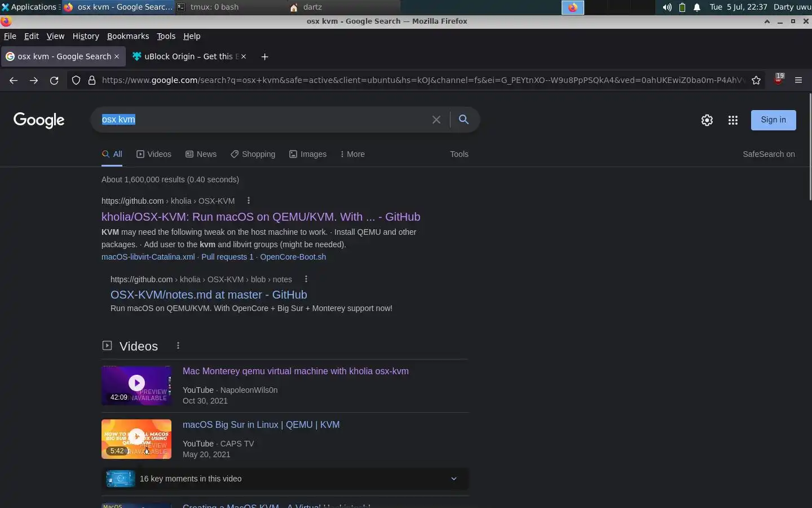Switch to Images search results
The width and height of the screenshot is (812, 508).
pos(308,154)
